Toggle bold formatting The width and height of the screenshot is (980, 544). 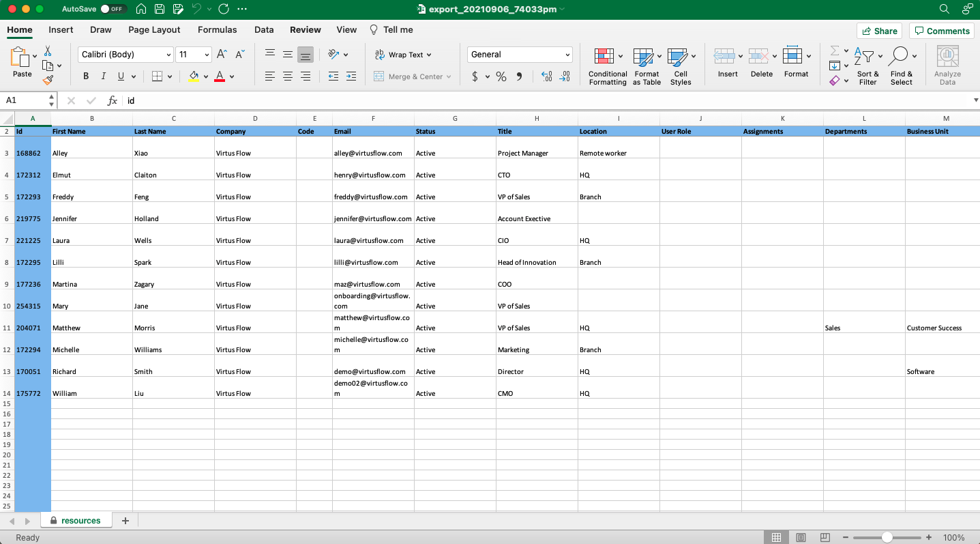[86, 76]
